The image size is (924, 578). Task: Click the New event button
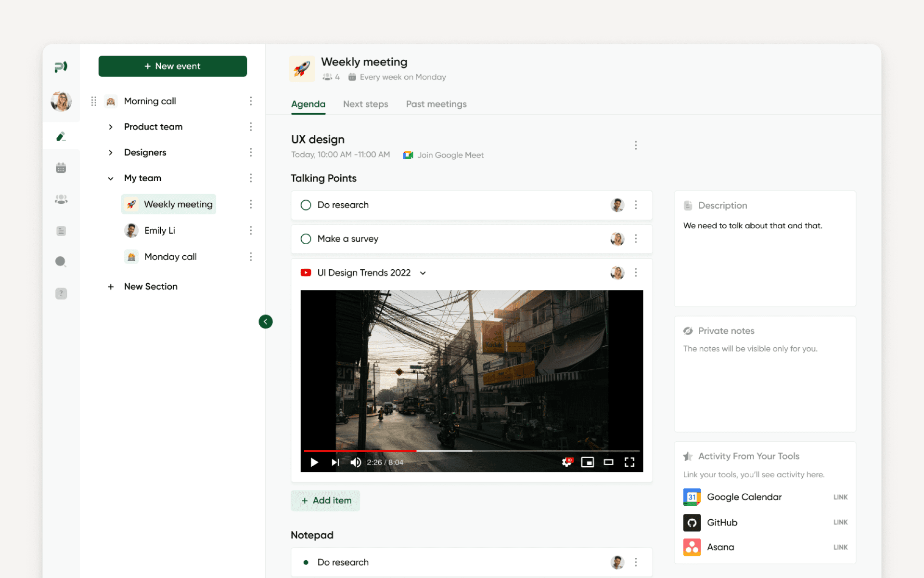(172, 66)
